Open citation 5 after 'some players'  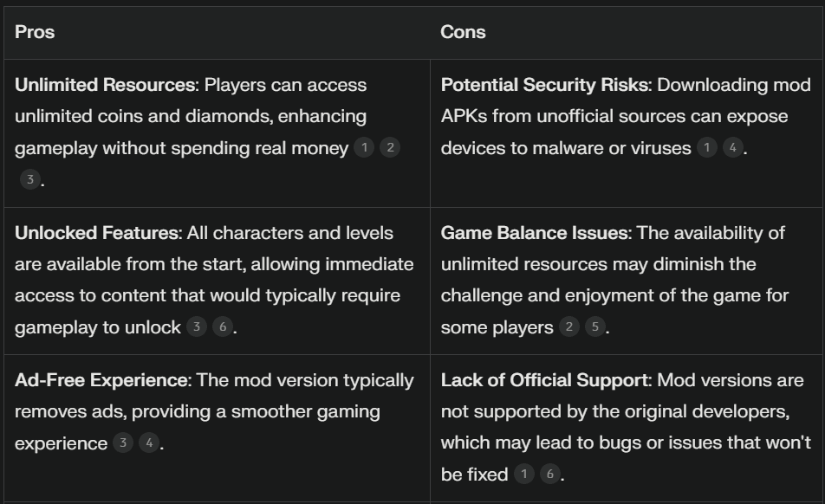click(595, 326)
